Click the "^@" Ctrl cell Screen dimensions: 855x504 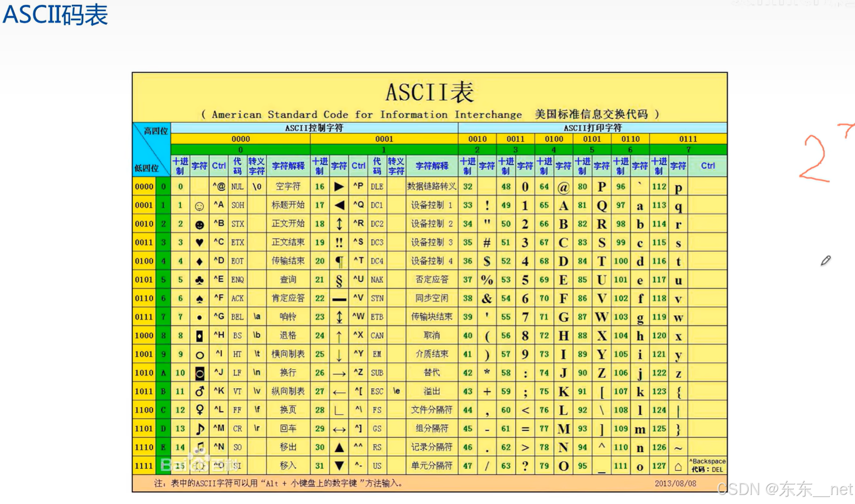tap(218, 187)
